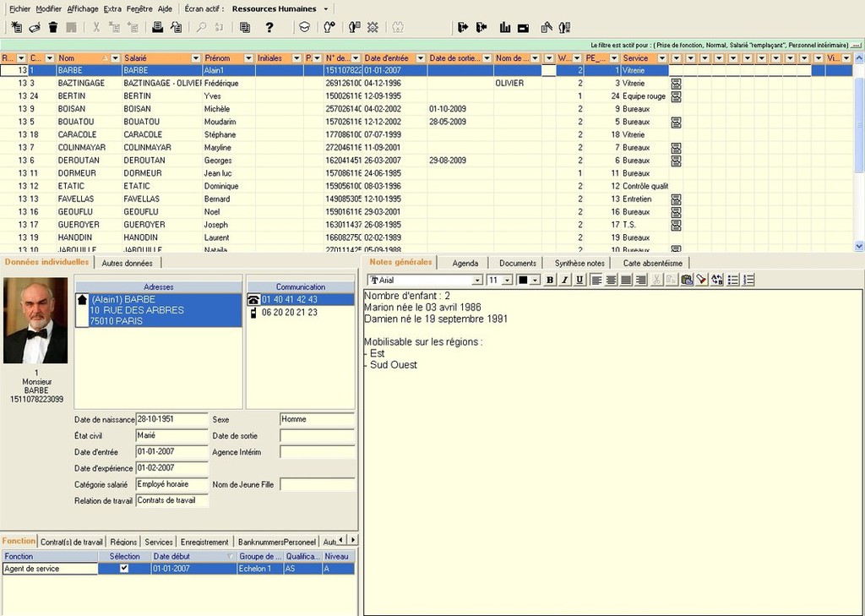Toggle bold formatting in notes editor
This screenshot has height=616, width=865.
550,280
